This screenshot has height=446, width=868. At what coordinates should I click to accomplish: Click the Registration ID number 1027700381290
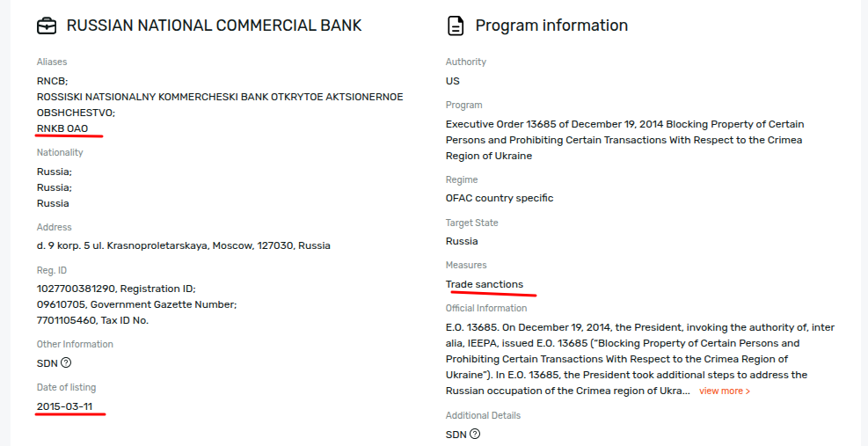coord(77,289)
